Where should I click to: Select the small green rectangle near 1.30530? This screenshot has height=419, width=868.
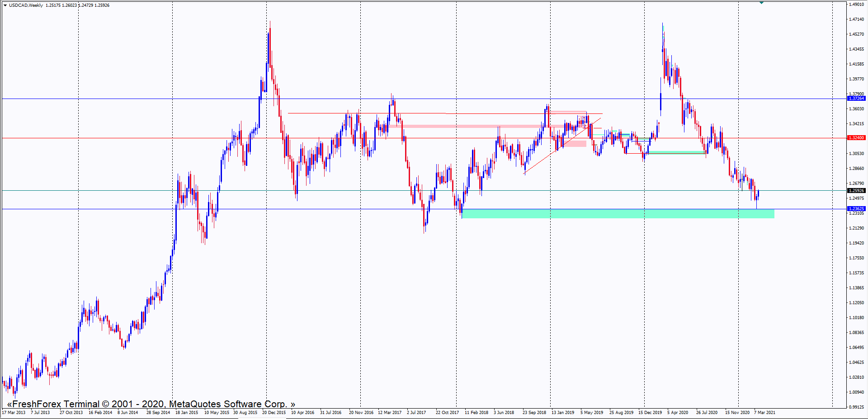pos(677,153)
